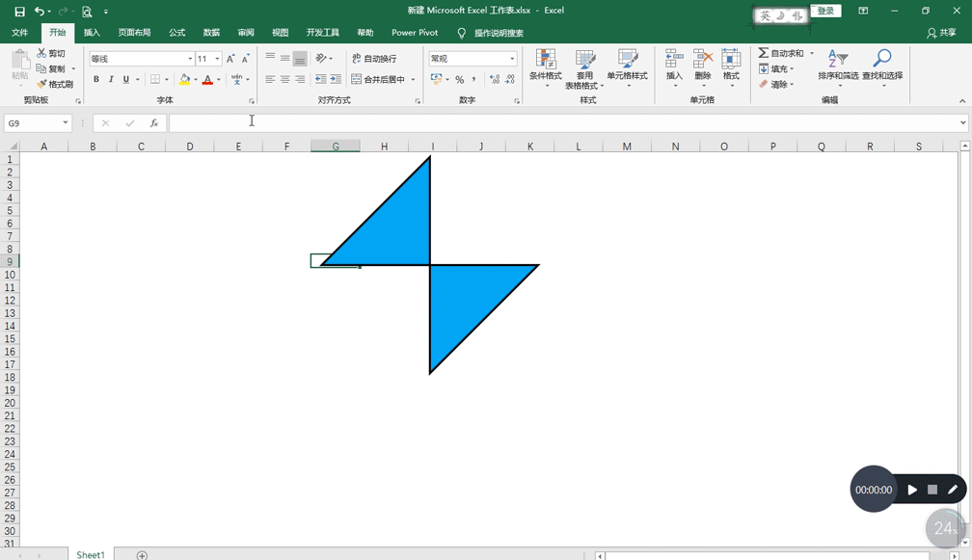Viewport: 972px width, 560px height.
Task: Open Conditional Formatting (条件格式)
Action: click(x=546, y=68)
